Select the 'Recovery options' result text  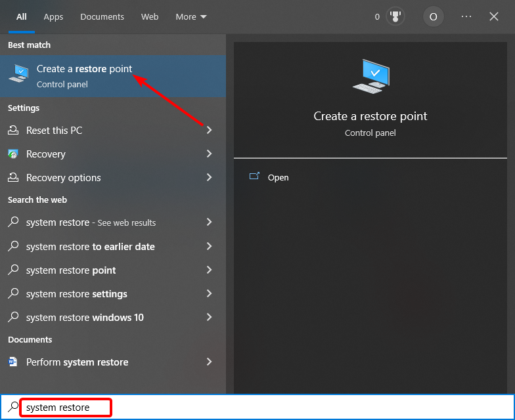(x=63, y=177)
